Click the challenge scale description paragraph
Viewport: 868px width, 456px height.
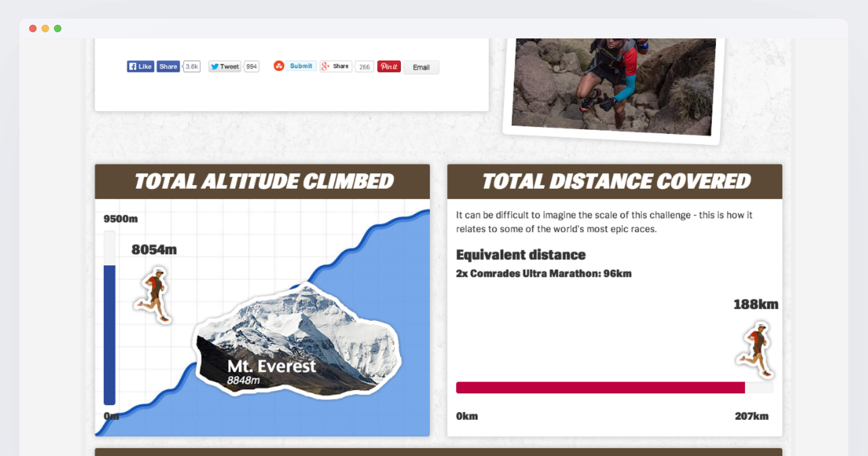pos(604,222)
